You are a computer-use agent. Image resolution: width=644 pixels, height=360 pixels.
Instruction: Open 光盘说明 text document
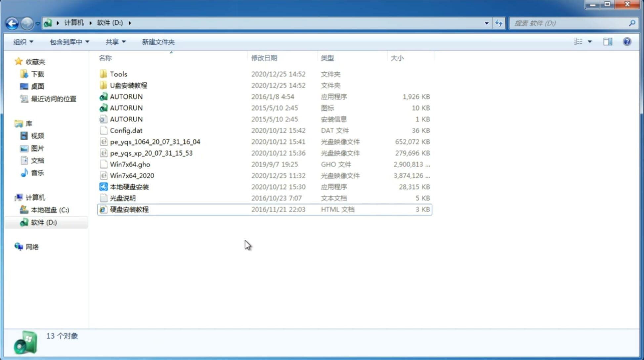pos(123,198)
